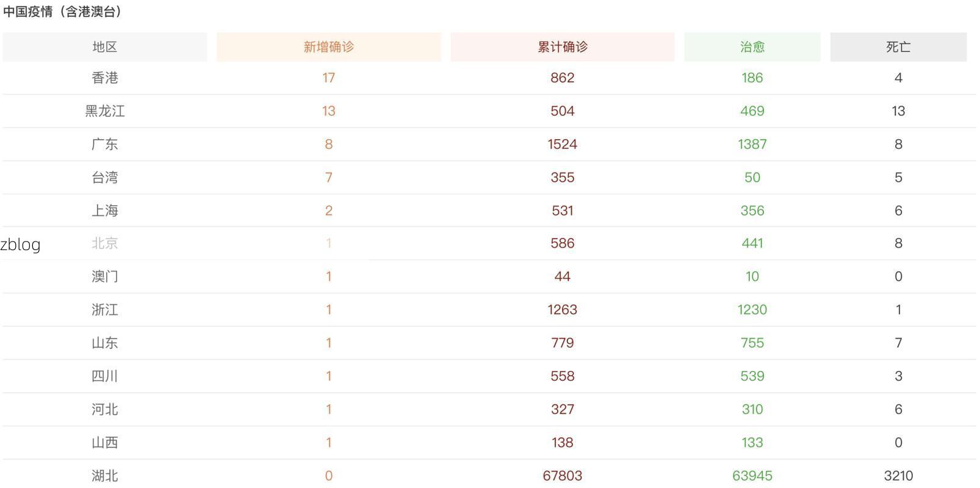The image size is (980, 488).
Task: Click the 死亡 column header
Action: tap(898, 47)
